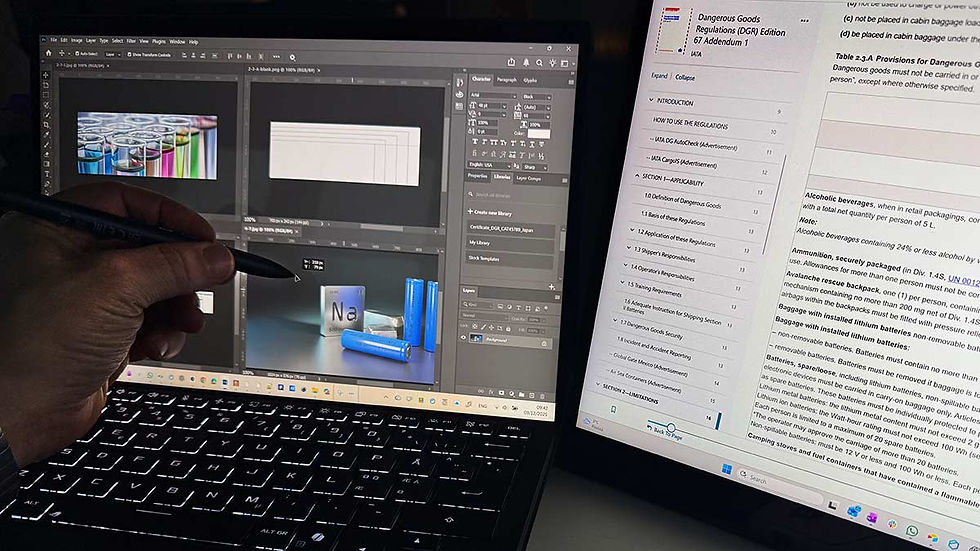Image resolution: width=980 pixels, height=551 pixels.
Task: Click the Libraries list vertical scrollbar
Action: pos(562,239)
